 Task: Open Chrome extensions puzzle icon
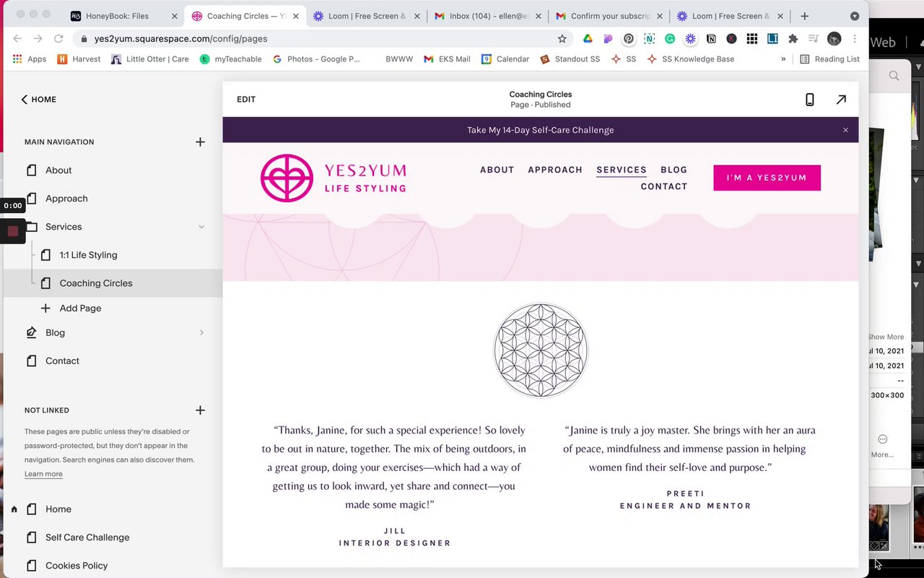tap(793, 39)
